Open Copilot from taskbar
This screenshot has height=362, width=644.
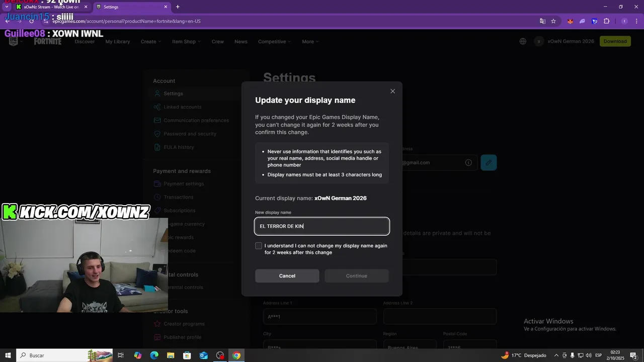(137, 355)
